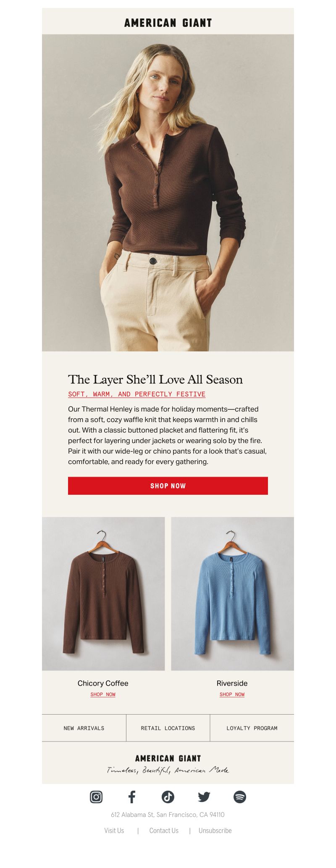Viewport: 336px width, 868px height.
Task: Click the hero model photo in henley
Action: pos(168,193)
